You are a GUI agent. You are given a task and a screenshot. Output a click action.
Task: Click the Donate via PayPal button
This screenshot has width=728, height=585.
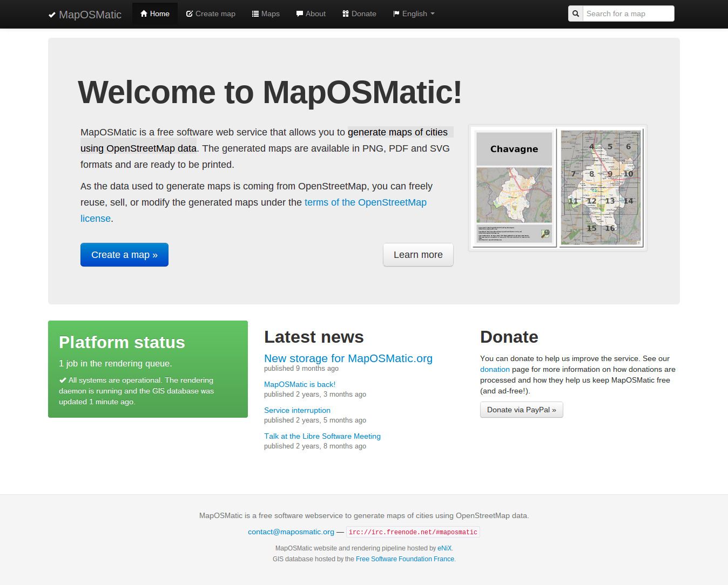tap(521, 409)
